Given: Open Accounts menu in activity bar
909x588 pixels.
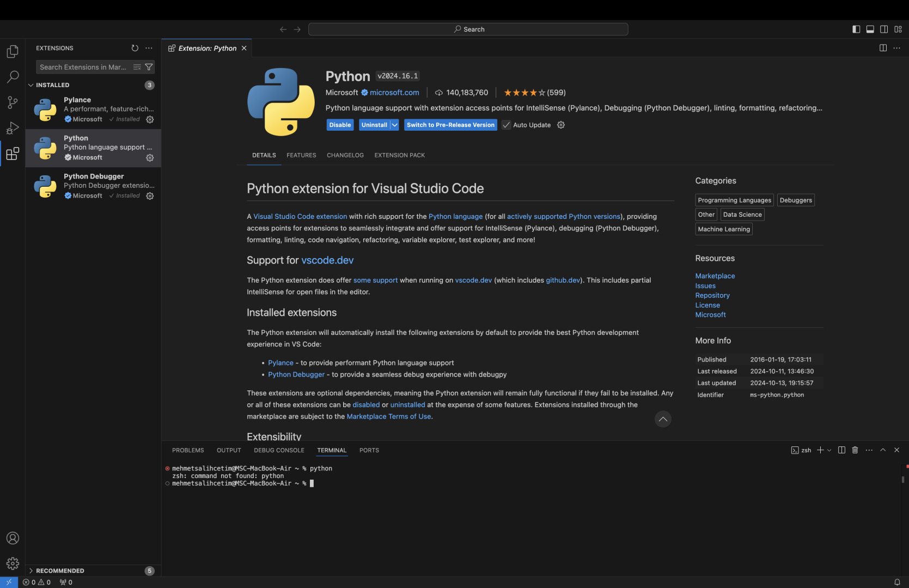Looking at the screenshot, I should (13, 538).
